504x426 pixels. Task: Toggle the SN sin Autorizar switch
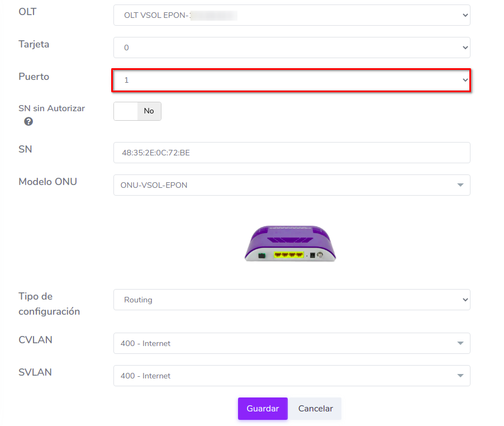click(137, 111)
